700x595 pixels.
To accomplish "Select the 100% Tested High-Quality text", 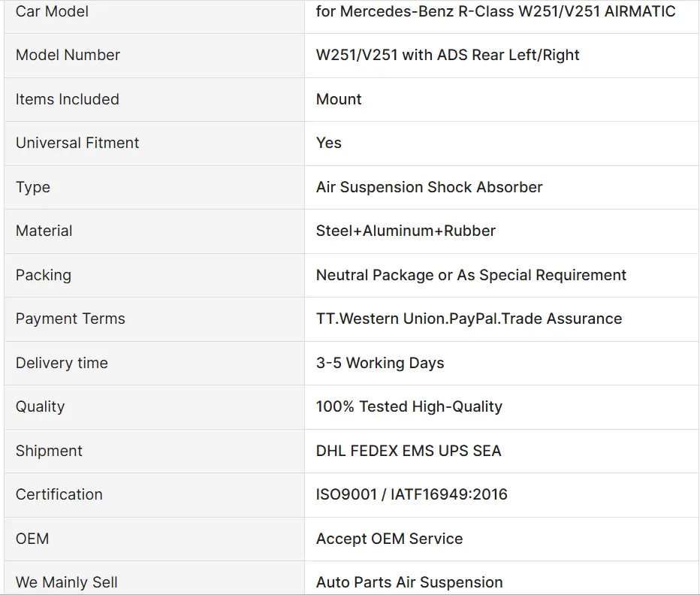I will [409, 406].
